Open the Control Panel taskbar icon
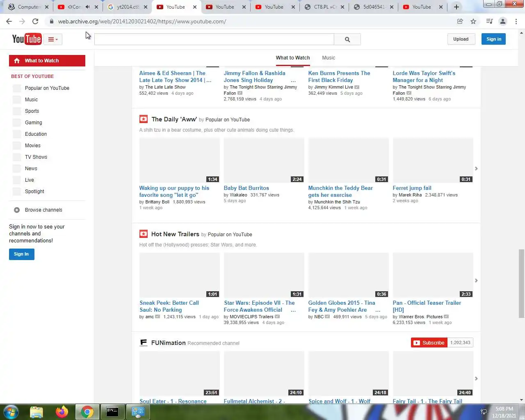 [x=138, y=412]
